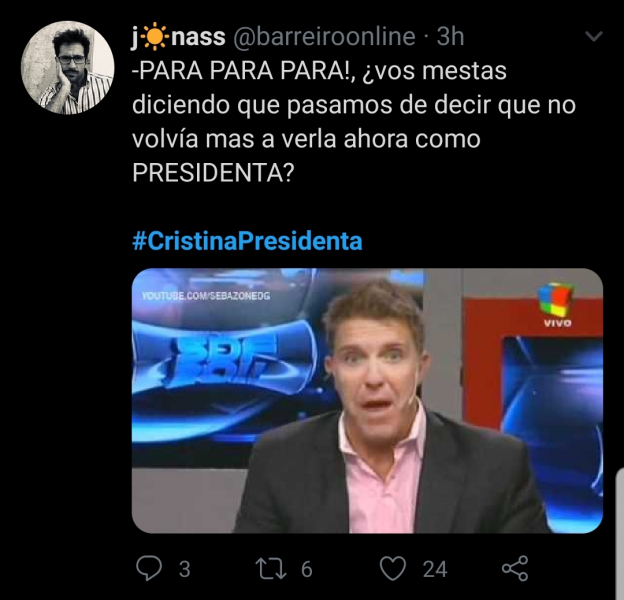Click the YOUTUBE.COM/SEBAZONEDG watermark on the image
The height and width of the screenshot is (600, 624).
[206, 296]
